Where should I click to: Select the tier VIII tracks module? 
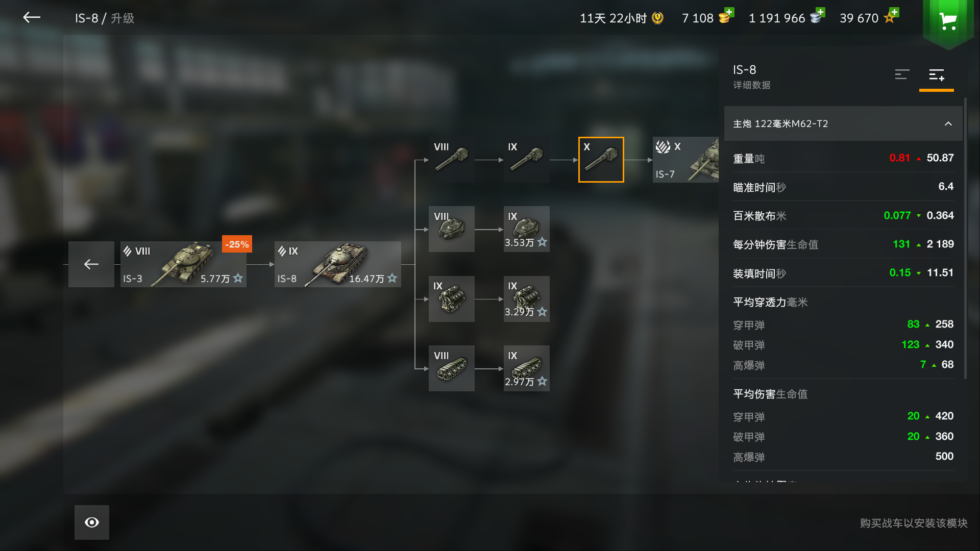(x=451, y=368)
